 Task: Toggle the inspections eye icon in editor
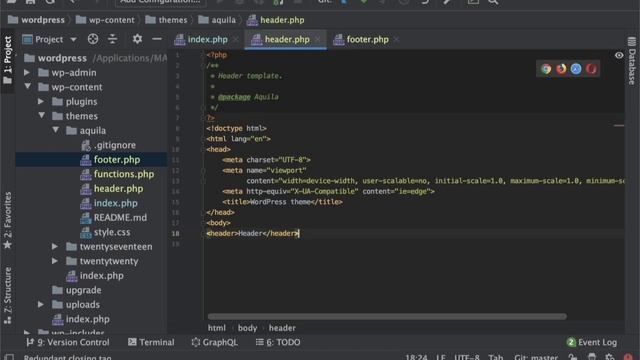[x=619, y=55]
